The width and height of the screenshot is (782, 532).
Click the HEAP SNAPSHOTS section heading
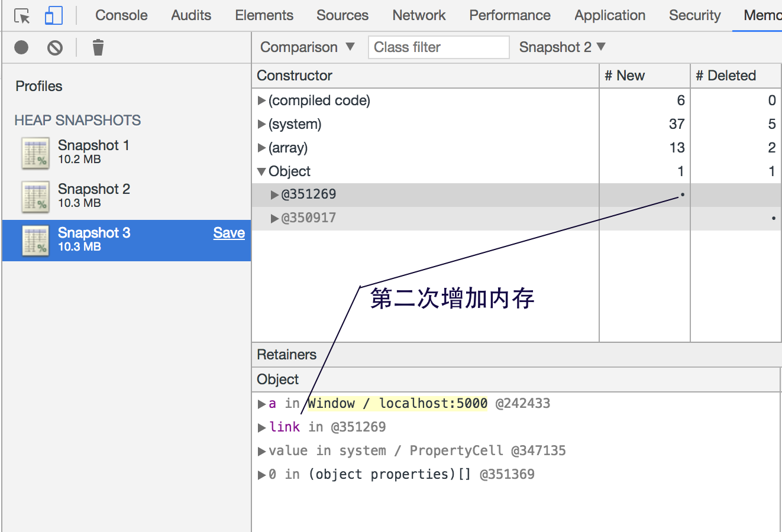77,121
